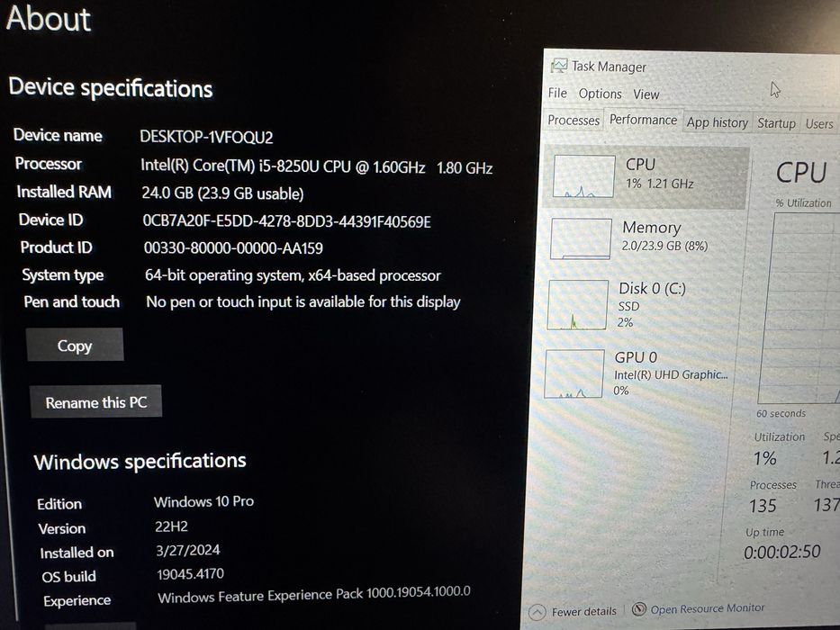This screenshot has width=840, height=630.
Task: Click the % Utilization label
Action: (x=804, y=203)
